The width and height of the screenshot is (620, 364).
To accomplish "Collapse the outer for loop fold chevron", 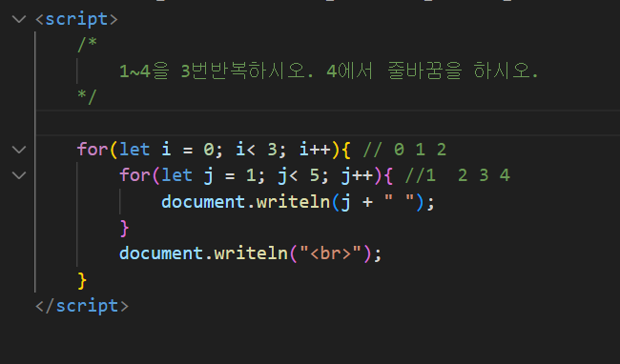I will (x=19, y=150).
